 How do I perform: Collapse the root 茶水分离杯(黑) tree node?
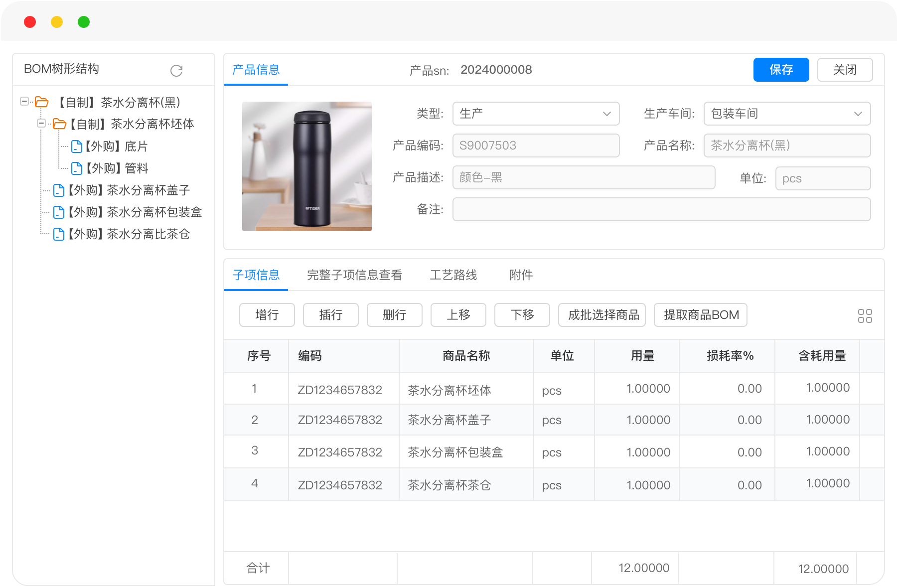pyautogui.click(x=24, y=102)
